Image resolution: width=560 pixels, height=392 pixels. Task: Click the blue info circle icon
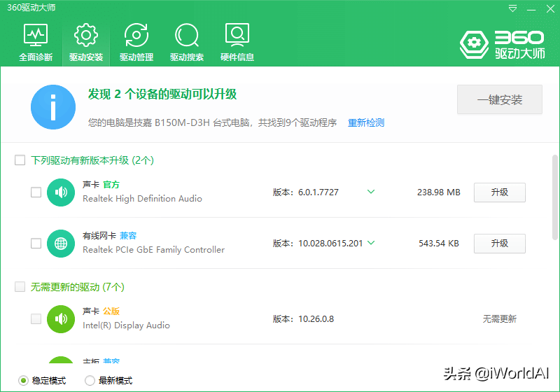(53, 107)
